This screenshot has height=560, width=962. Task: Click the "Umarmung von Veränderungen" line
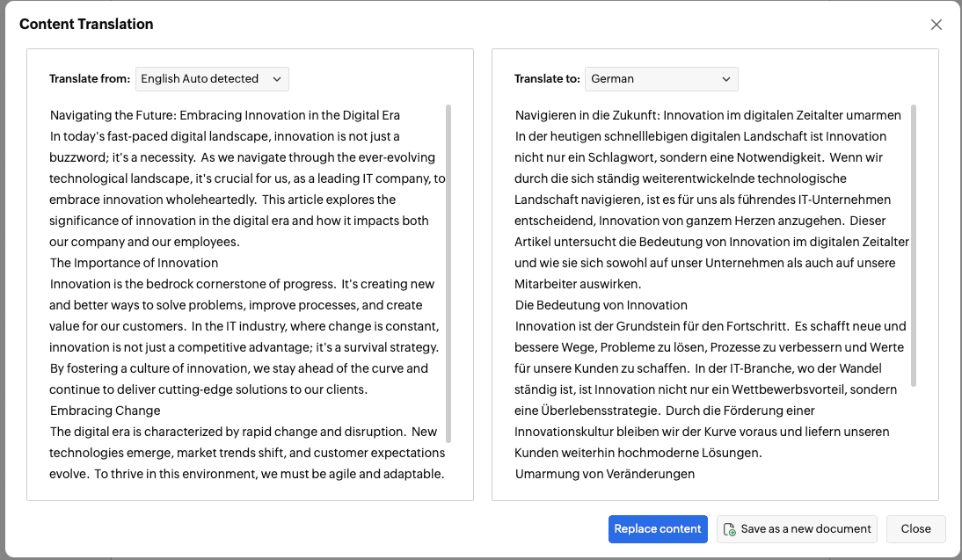coord(605,474)
